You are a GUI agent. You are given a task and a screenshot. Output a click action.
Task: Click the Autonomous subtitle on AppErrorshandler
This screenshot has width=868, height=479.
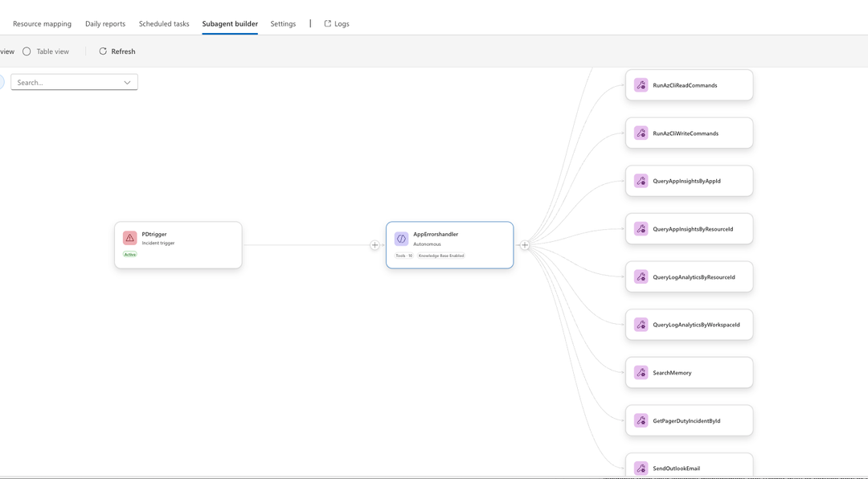pyautogui.click(x=427, y=244)
